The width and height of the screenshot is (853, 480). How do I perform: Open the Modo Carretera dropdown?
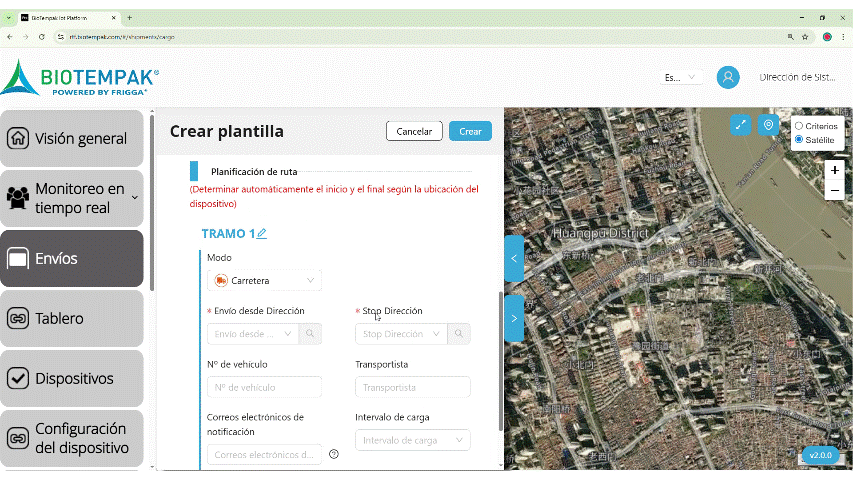(264, 280)
